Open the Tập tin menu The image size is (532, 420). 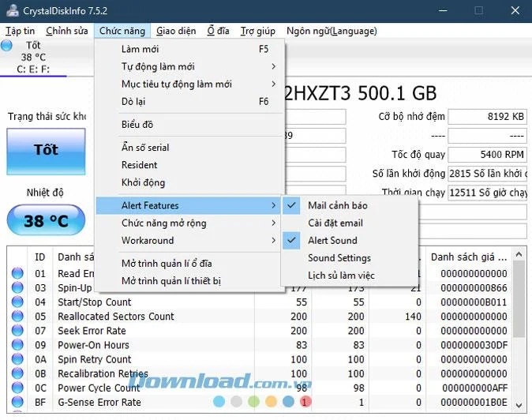tap(20, 31)
